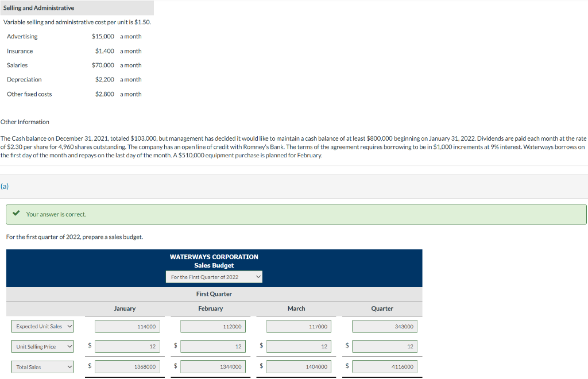Click January total sales field 1368000
The width and height of the screenshot is (588, 379).
tap(127, 366)
